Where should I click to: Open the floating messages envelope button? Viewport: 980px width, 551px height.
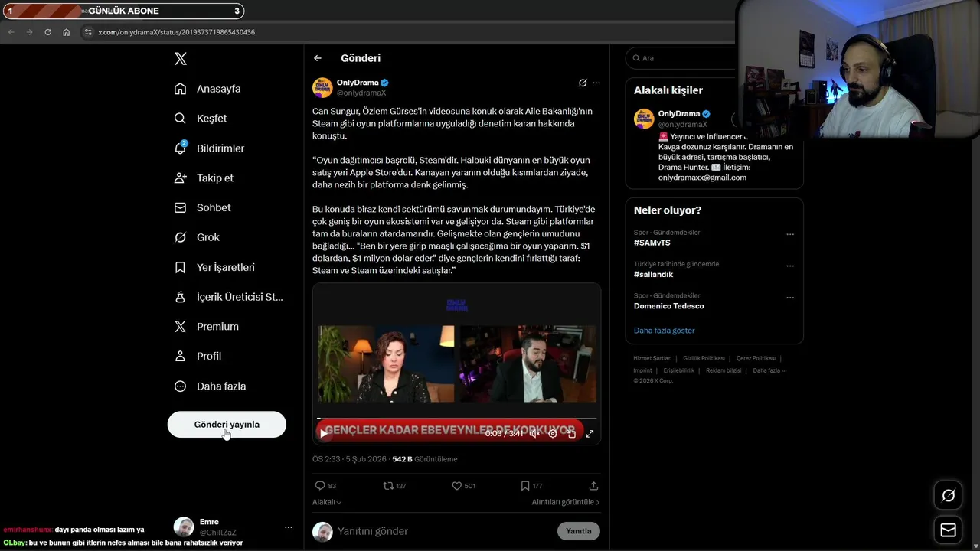tap(948, 530)
